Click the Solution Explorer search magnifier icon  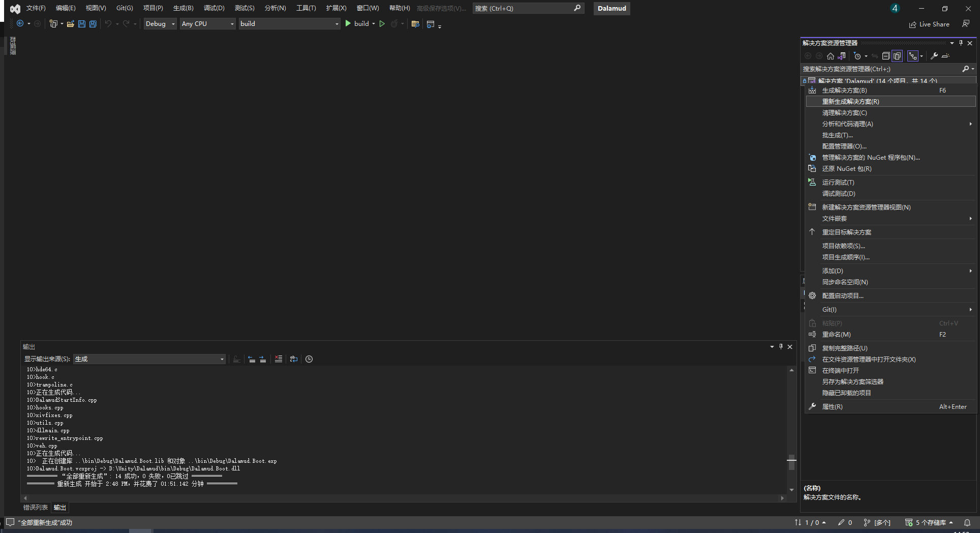(965, 69)
